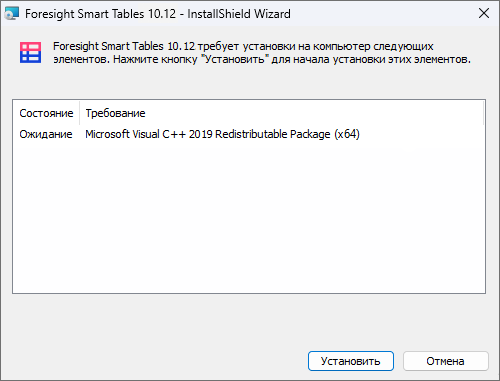Click the installer icon in the title bar
Viewport: 500px width, 381px height.
(x=11, y=14)
